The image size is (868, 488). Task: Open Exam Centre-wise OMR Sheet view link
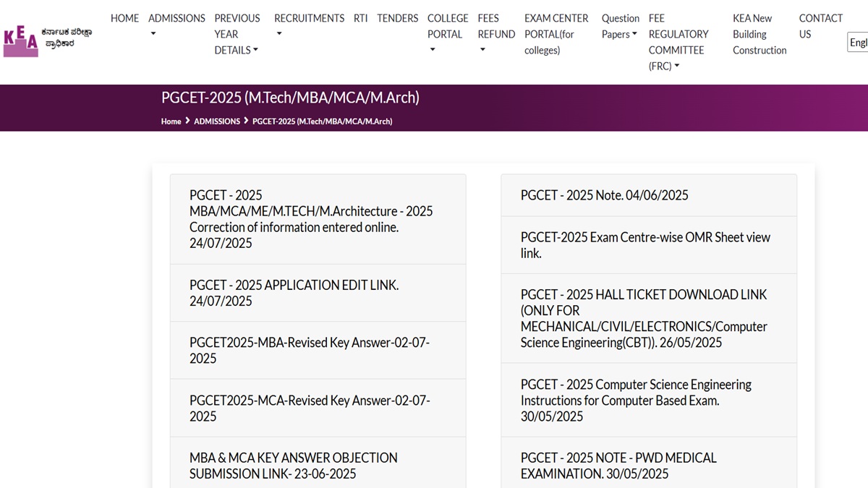coord(649,245)
